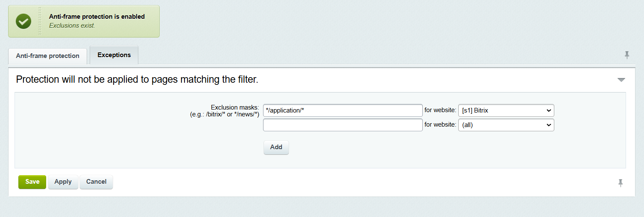
Task: Click the 'Exclusions exist.' note
Action: tap(72, 26)
